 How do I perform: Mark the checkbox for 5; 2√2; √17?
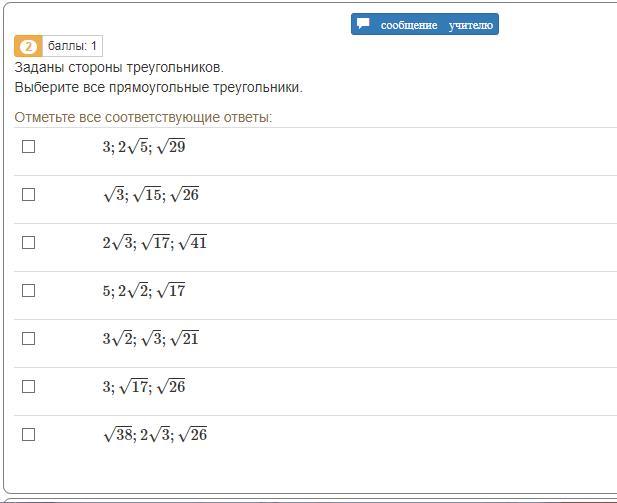(28, 290)
